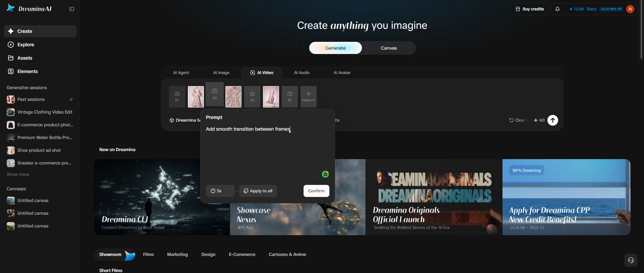Open the Dreamina model selector

point(185,120)
